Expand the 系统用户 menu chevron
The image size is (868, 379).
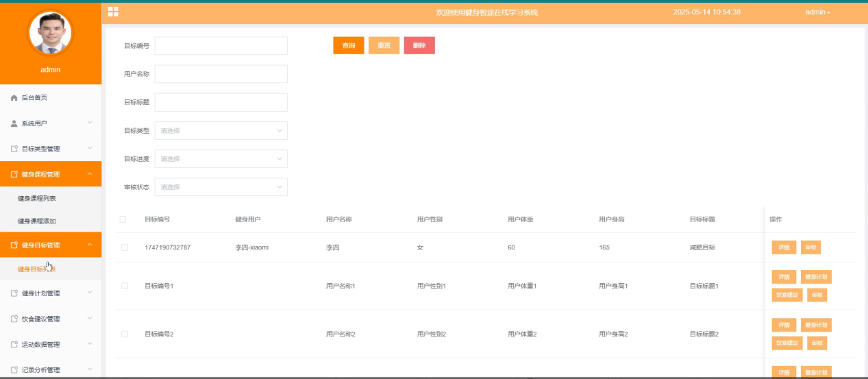click(90, 123)
